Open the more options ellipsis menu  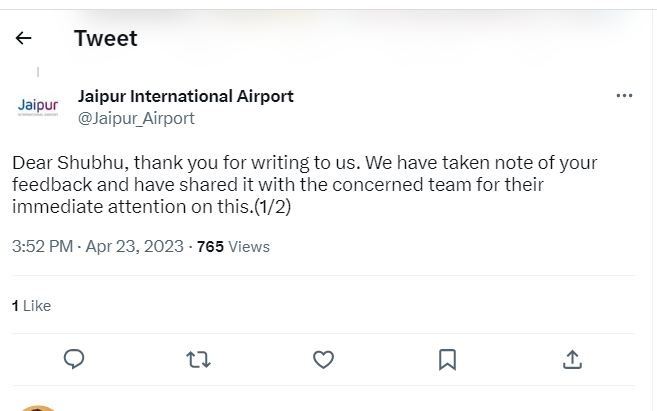coord(624,96)
